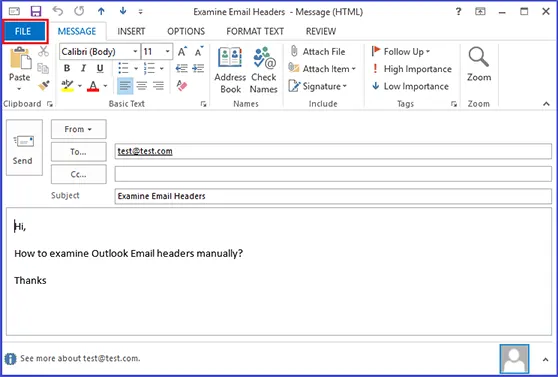The width and height of the screenshot is (558, 377).
Task: Open the REVIEW tab
Action: 321,31
